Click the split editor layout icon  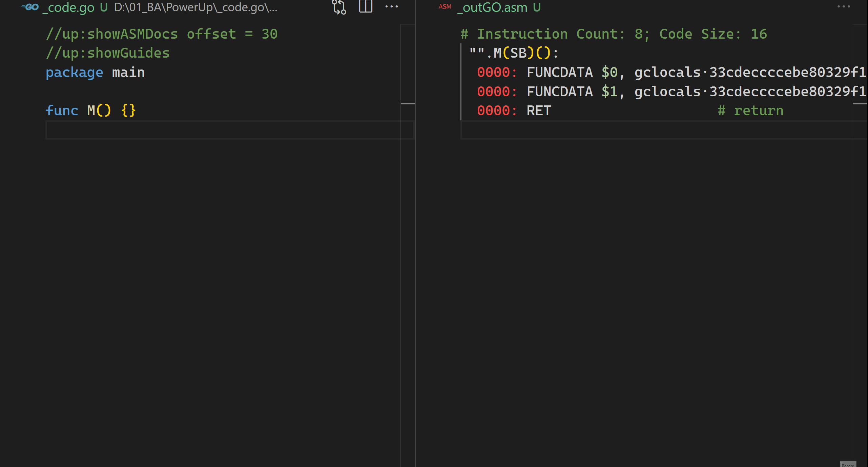[x=365, y=7]
